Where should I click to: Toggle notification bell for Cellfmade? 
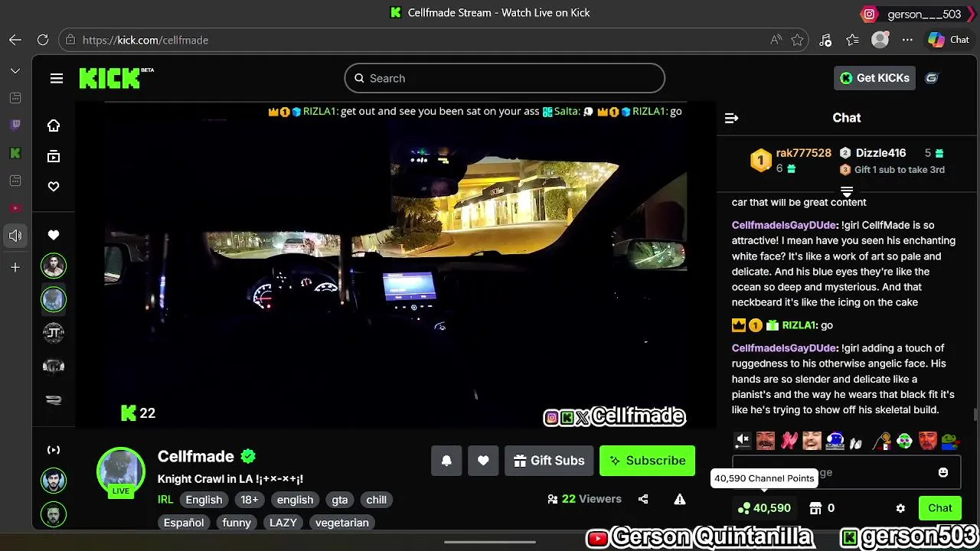click(x=446, y=461)
